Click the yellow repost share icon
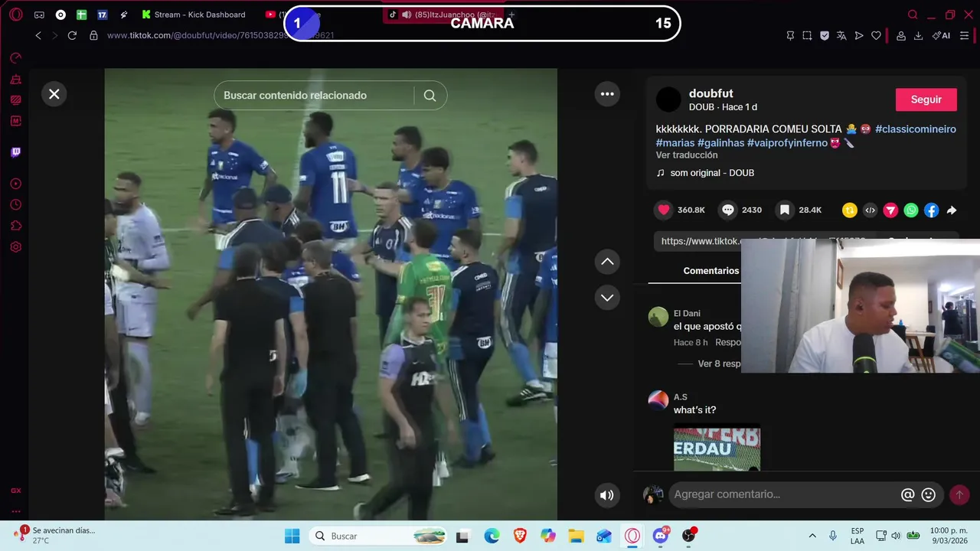The width and height of the screenshot is (980, 551). pyautogui.click(x=849, y=210)
